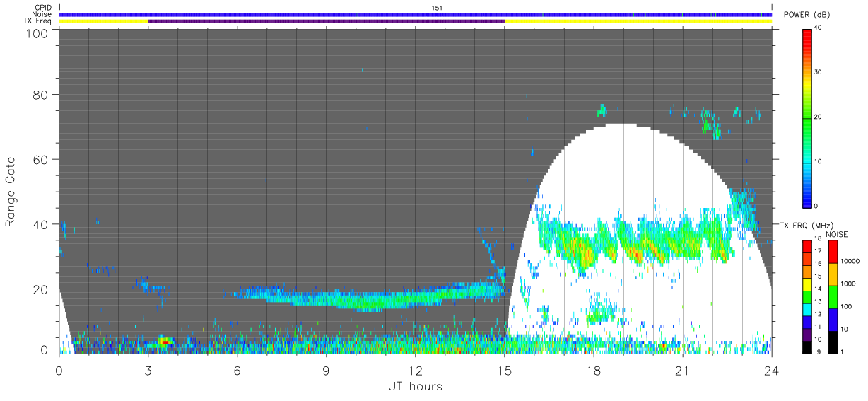Click the 18 label on TX FRQ scale
Image resolution: width=868 pixels, height=401 pixels.
[819, 240]
